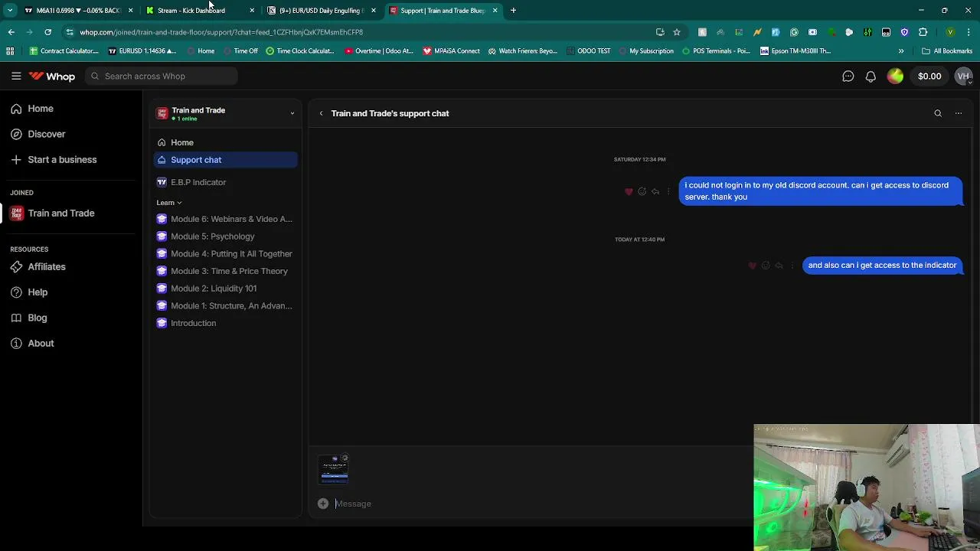This screenshot has width=980, height=551.
Task: Go back in browser history
Action: [11, 32]
